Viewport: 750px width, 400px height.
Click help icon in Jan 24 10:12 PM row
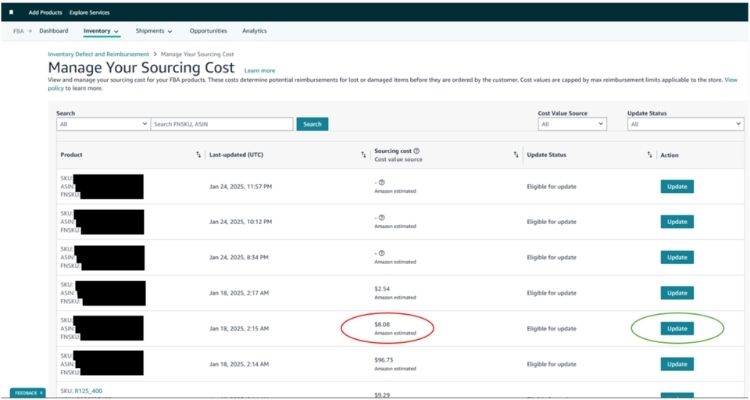point(382,218)
